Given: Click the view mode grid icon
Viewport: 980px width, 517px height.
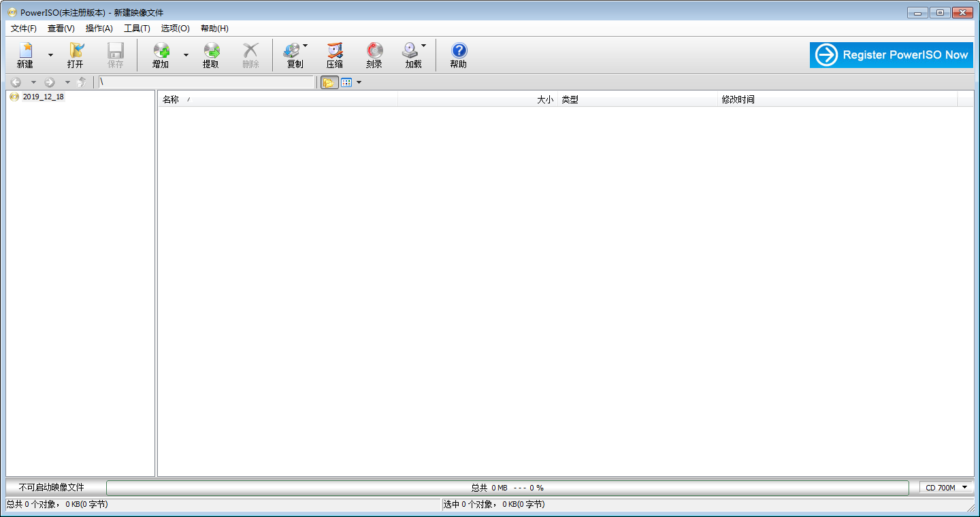Looking at the screenshot, I should pos(346,82).
